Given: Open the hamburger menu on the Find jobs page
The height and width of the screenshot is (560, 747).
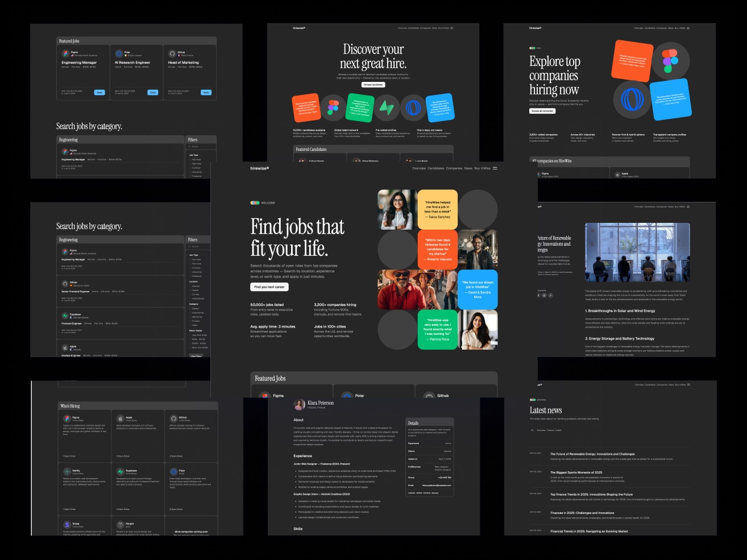Looking at the screenshot, I should (495, 168).
